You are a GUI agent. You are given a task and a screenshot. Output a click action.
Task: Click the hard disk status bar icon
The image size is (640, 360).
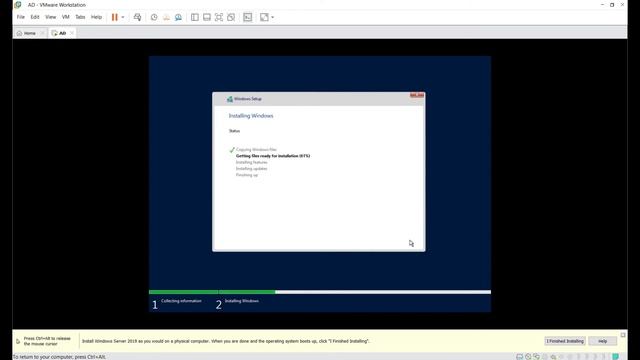pyautogui.click(x=520, y=357)
